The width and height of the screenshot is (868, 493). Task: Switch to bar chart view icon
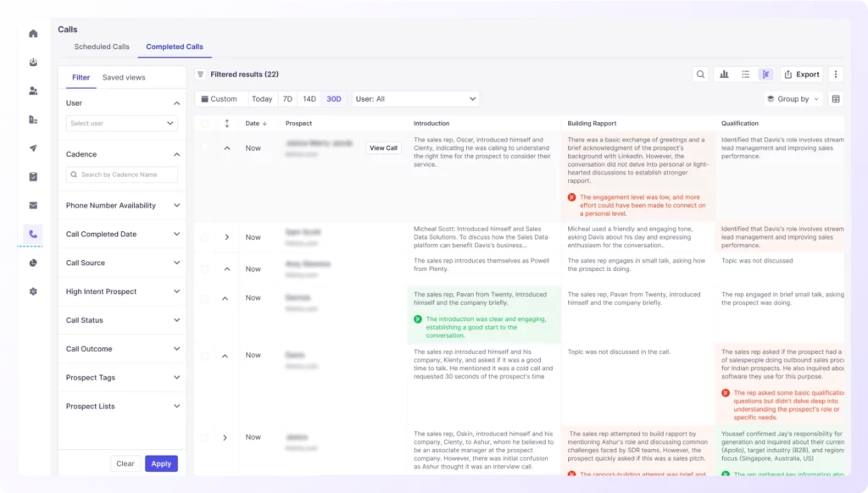pyautogui.click(x=724, y=75)
